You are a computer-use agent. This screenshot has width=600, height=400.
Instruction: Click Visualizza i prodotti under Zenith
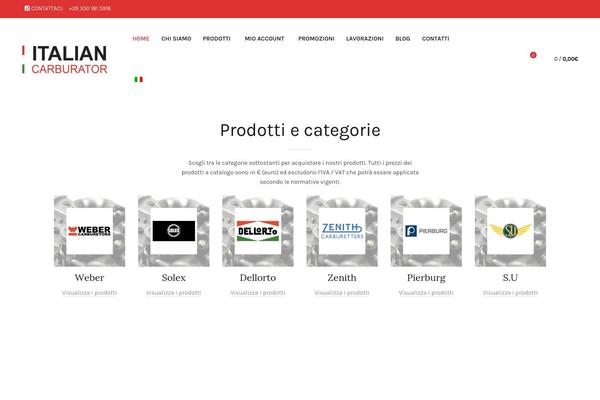point(342,293)
